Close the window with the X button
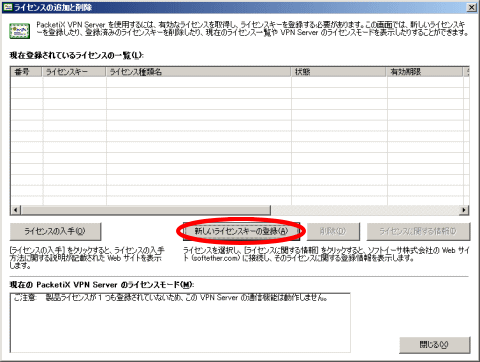480x362 pixels. point(472,7)
